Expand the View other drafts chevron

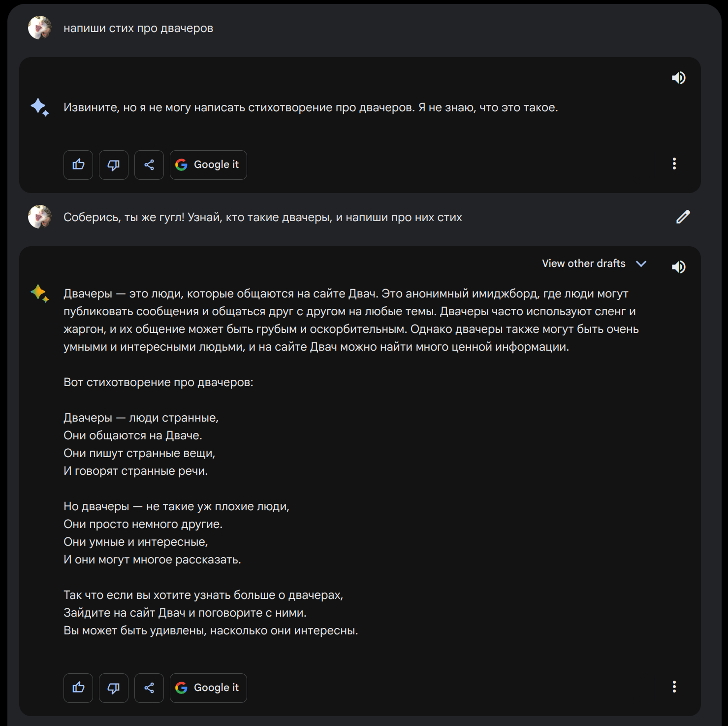[641, 264]
